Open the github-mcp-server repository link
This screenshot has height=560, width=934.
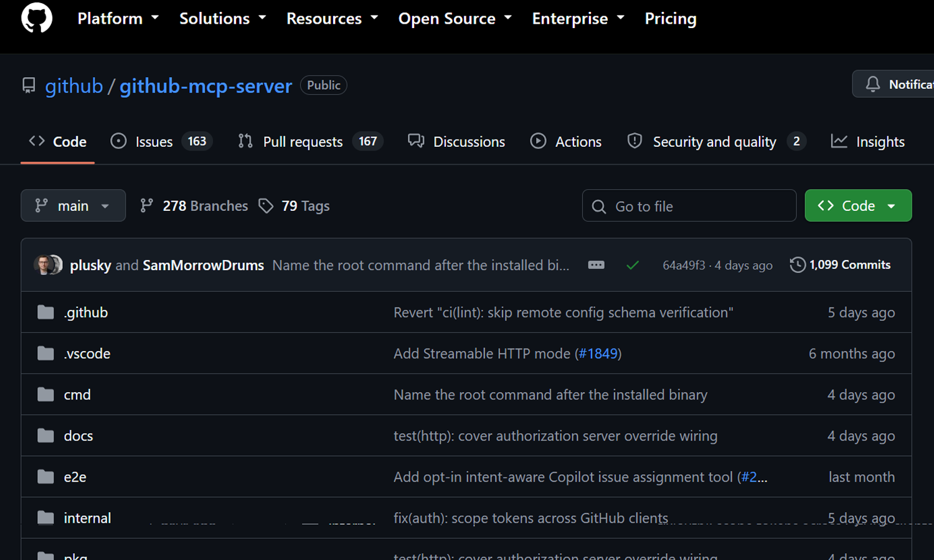coord(205,86)
